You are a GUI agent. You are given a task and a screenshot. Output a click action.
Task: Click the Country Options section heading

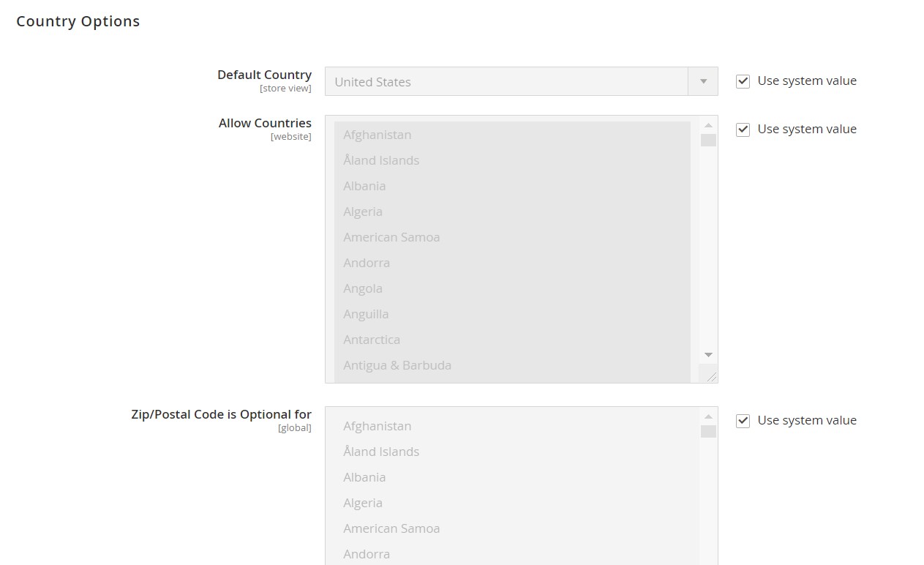pos(78,21)
